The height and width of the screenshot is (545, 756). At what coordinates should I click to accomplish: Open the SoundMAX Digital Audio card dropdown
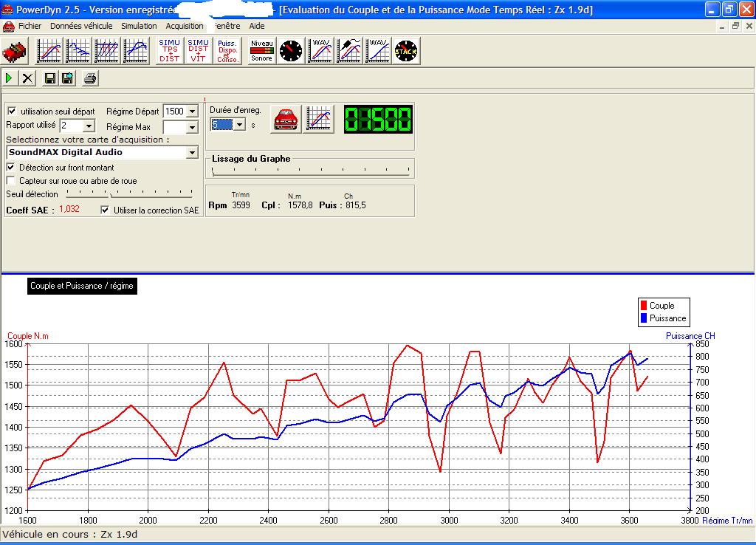(193, 152)
